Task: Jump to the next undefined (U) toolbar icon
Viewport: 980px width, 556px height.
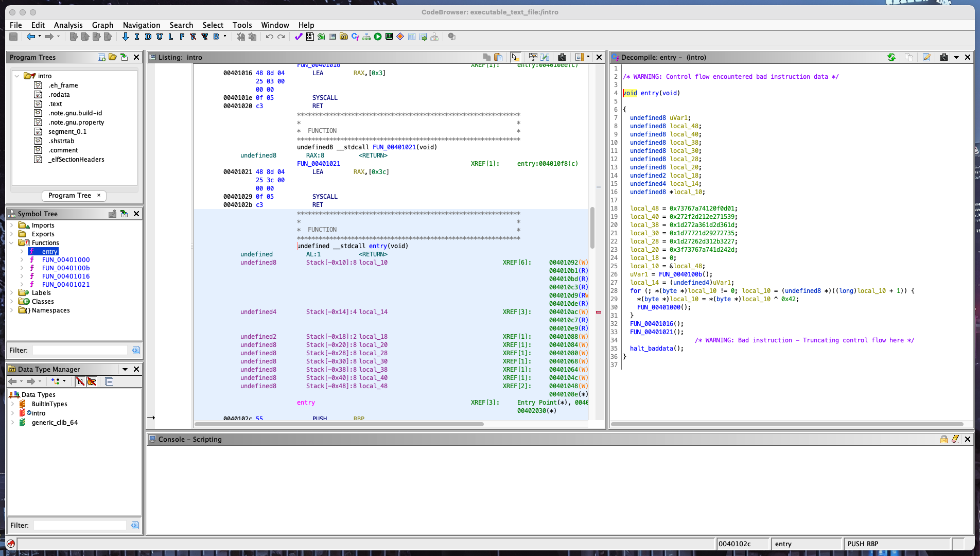Action: 159,37
